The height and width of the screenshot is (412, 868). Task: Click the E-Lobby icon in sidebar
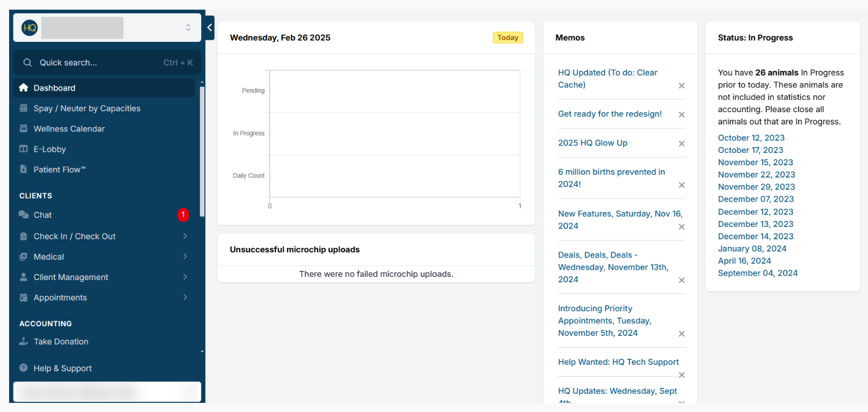coord(24,149)
